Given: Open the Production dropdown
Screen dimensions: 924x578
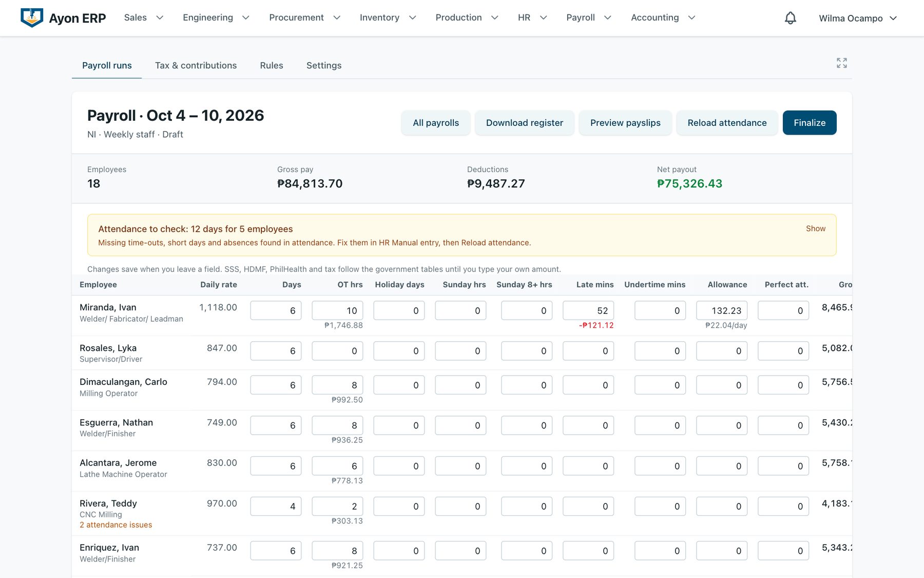Looking at the screenshot, I should [x=467, y=17].
